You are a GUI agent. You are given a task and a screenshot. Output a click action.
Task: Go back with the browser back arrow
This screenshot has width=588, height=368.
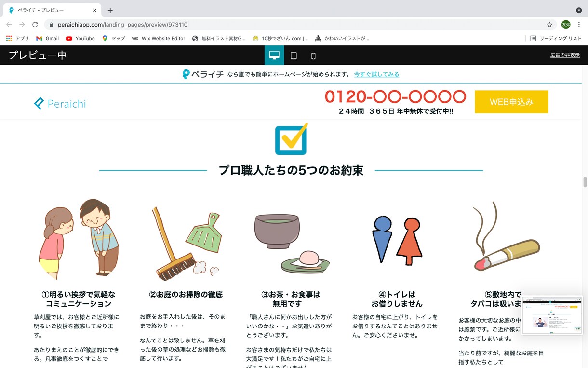[x=9, y=25]
